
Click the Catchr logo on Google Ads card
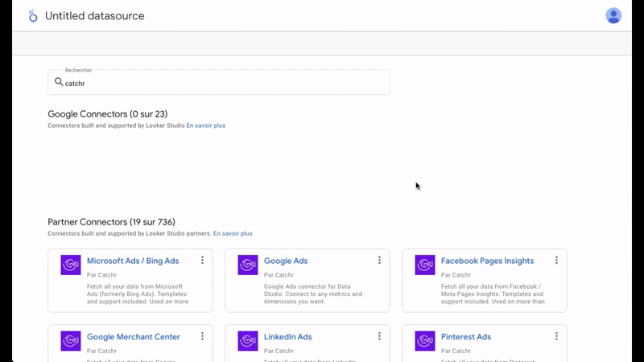(x=248, y=265)
